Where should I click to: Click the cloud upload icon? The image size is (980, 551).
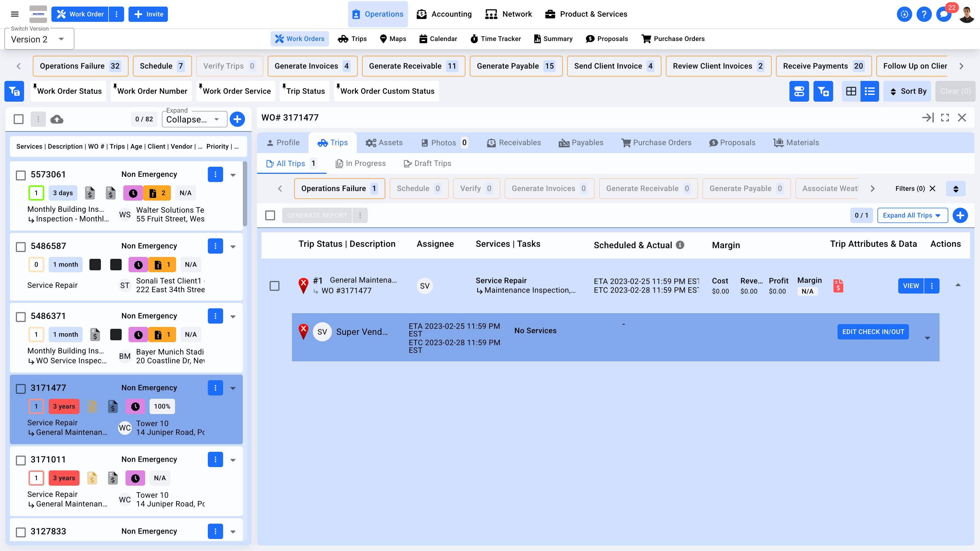point(57,119)
